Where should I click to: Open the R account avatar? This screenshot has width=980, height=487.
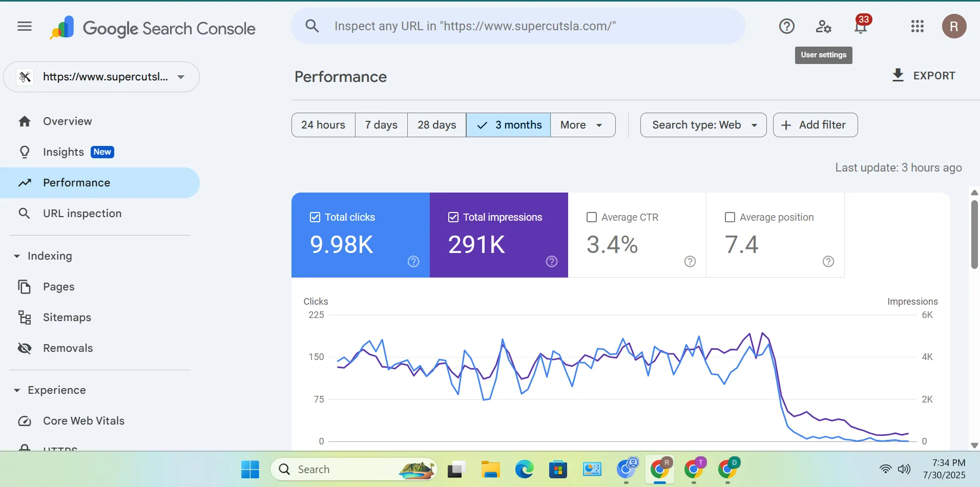(x=954, y=26)
